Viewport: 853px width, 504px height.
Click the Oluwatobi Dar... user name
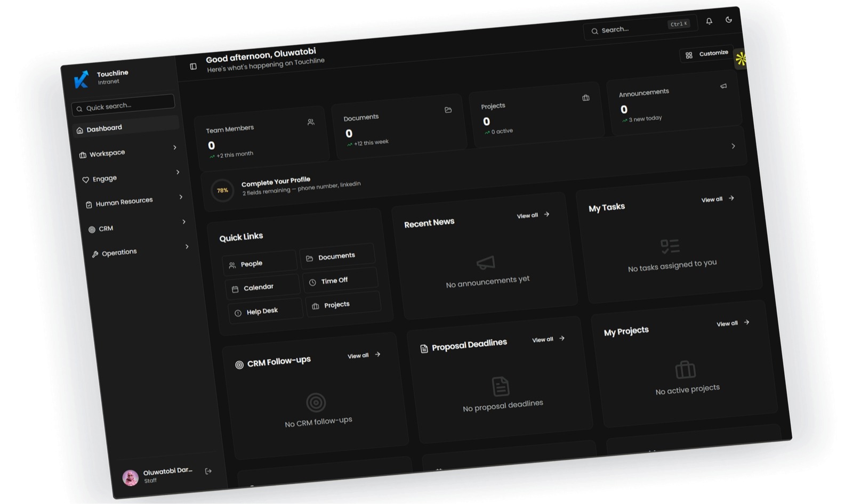click(x=168, y=471)
